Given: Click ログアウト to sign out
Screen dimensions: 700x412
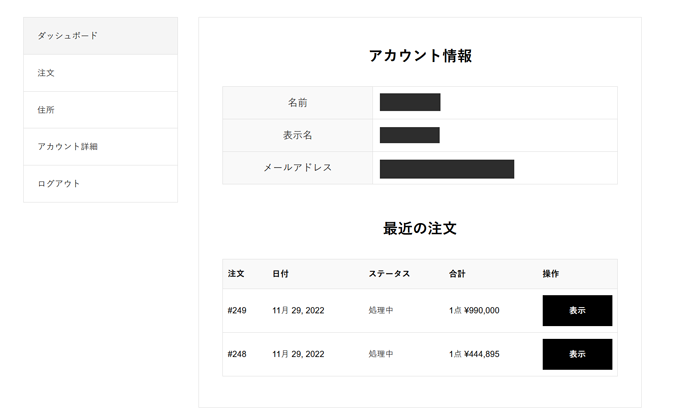Looking at the screenshot, I should (x=59, y=184).
